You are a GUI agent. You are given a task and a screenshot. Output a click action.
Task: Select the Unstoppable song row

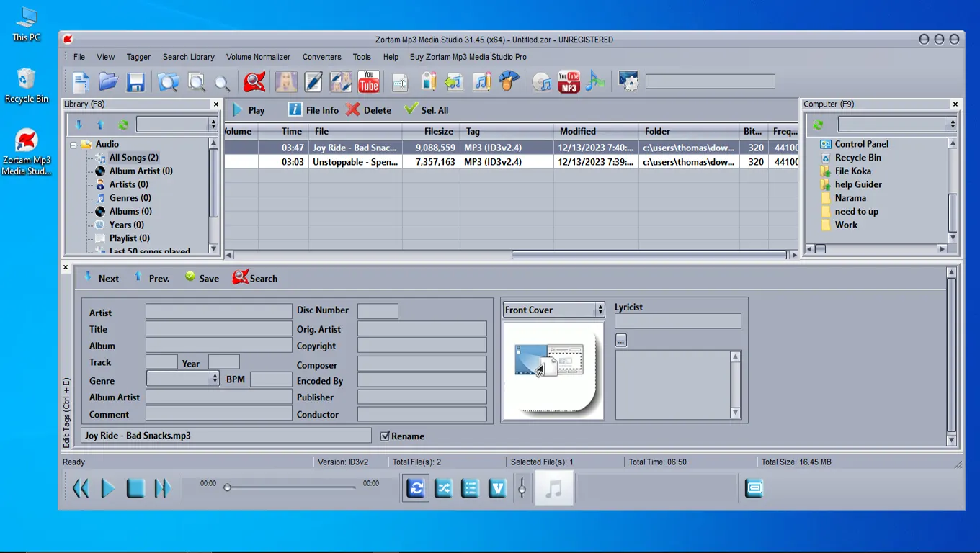coord(512,162)
